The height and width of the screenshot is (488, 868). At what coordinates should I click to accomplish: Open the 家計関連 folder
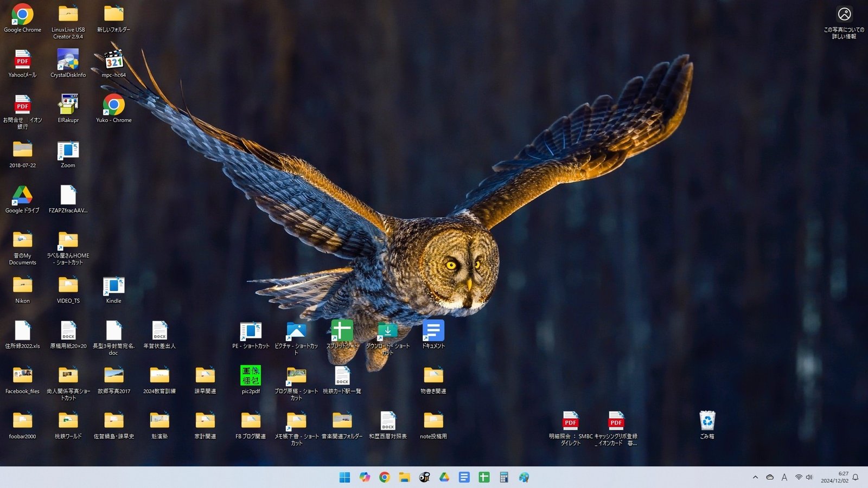click(x=205, y=425)
